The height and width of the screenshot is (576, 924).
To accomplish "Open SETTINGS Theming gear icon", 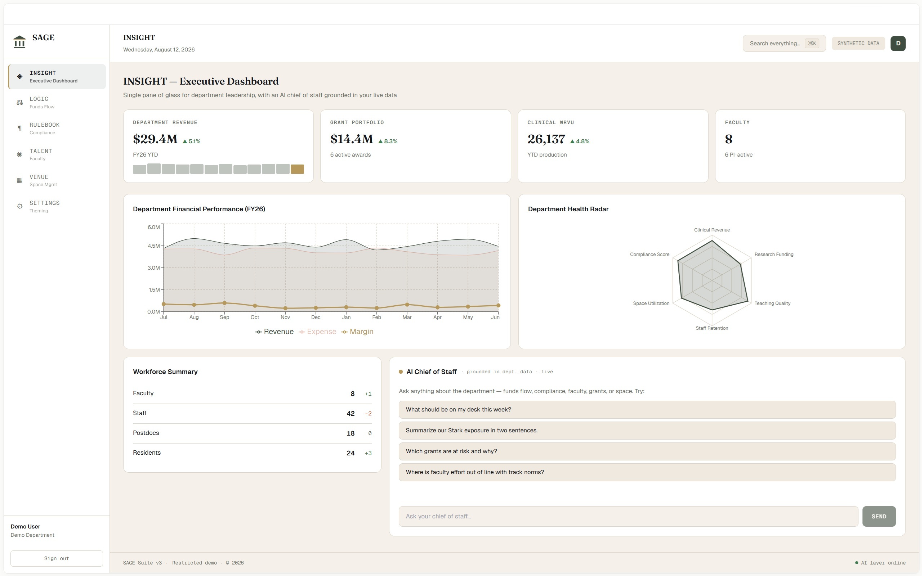I will (20, 207).
